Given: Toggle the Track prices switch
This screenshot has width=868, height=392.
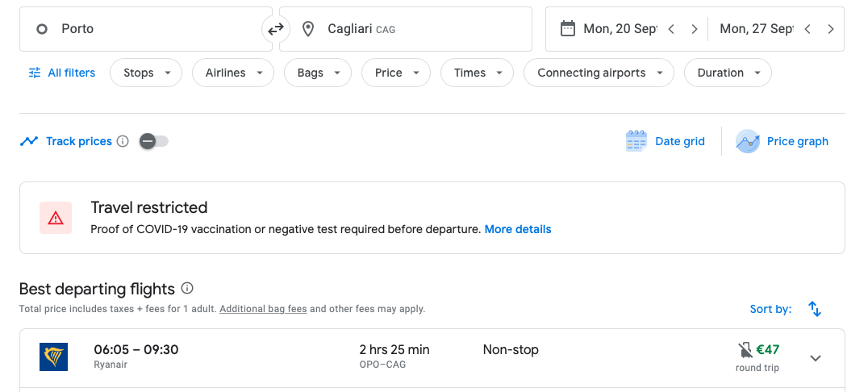Looking at the screenshot, I should [x=153, y=141].
